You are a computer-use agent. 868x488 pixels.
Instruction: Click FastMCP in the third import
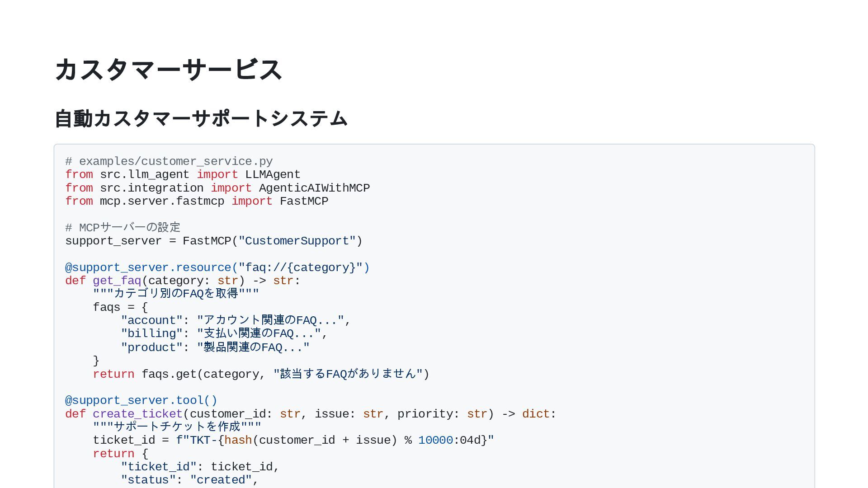pyautogui.click(x=304, y=201)
